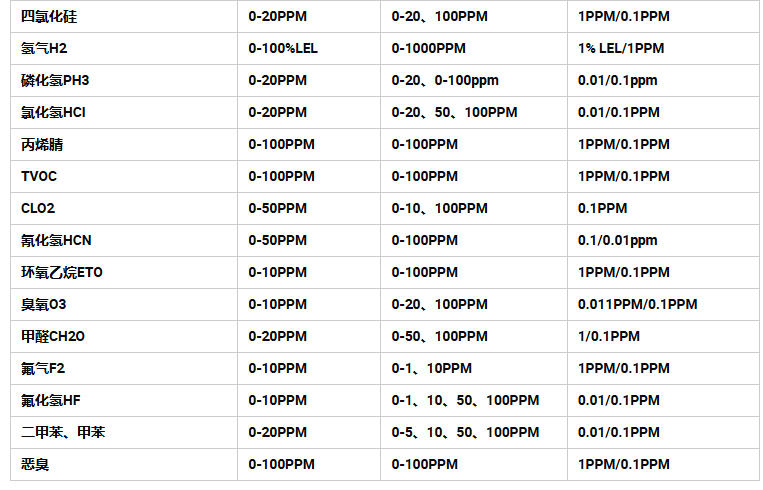Click the 氰化氢HCN gas name
This screenshot has height=490, width=763.
(x=55, y=240)
